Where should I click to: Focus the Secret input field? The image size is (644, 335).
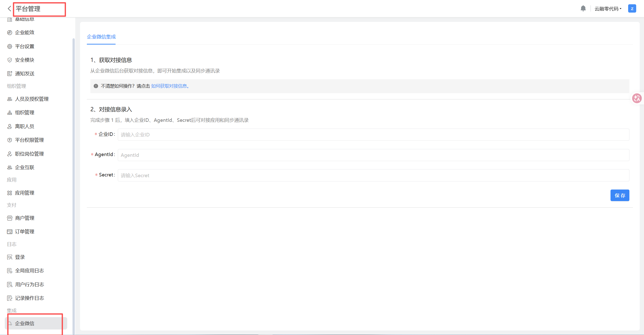coord(373,175)
